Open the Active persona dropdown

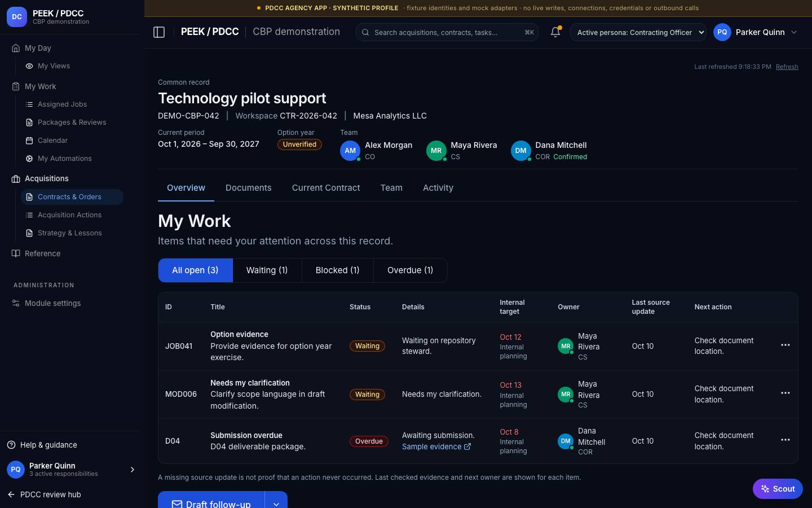[x=638, y=32]
